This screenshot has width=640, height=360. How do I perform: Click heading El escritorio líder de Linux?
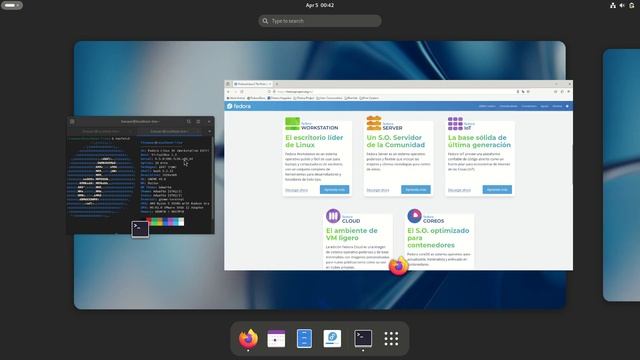pos(314,141)
